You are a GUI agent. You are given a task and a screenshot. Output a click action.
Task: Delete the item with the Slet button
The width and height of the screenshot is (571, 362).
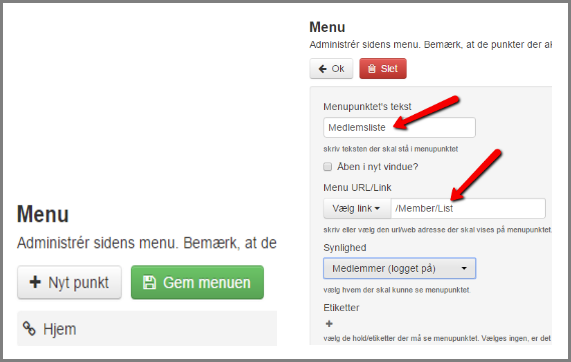pos(383,68)
